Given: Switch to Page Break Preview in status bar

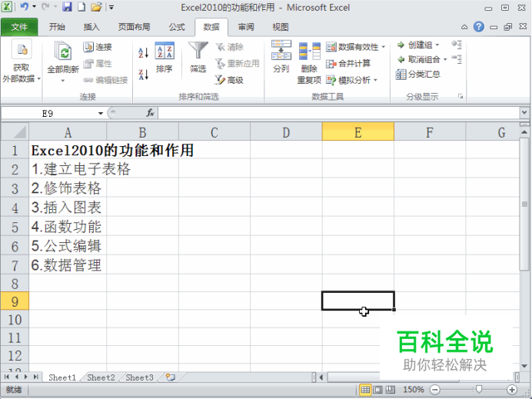Looking at the screenshot, I should click(391, 390).
